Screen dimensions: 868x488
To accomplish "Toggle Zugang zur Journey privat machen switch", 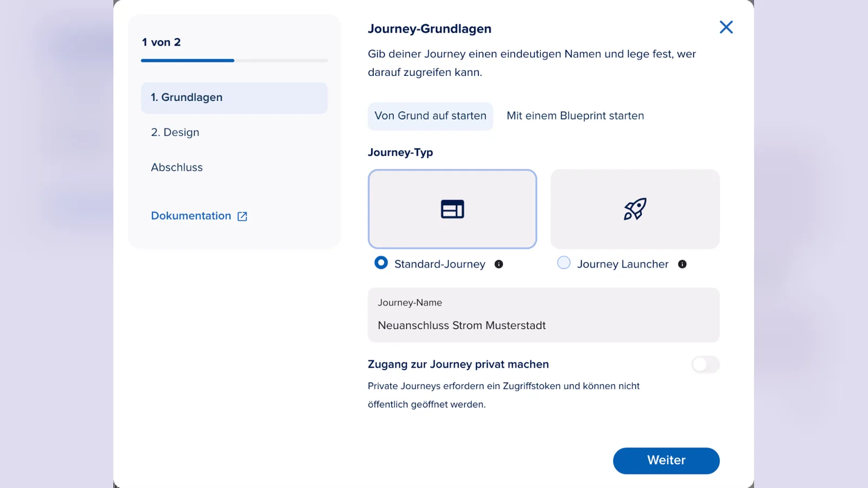I will point(705,364).
